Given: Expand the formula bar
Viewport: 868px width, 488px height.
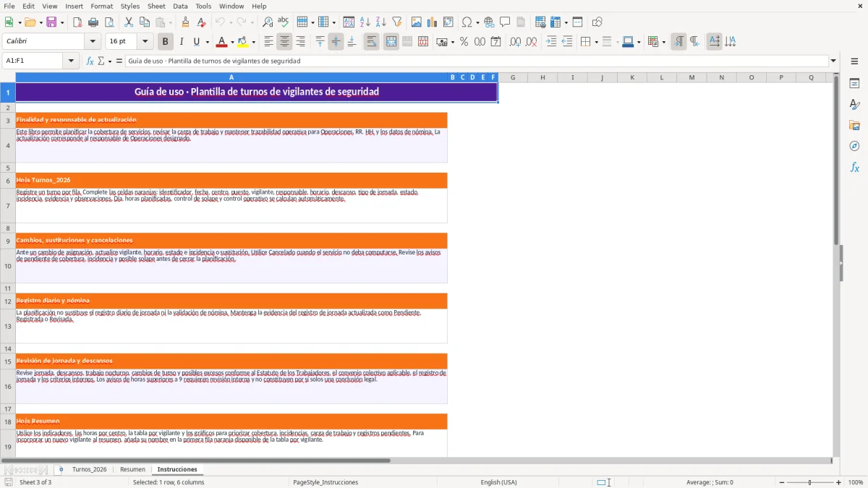Looking at the screenshot, I should [834, 61].
